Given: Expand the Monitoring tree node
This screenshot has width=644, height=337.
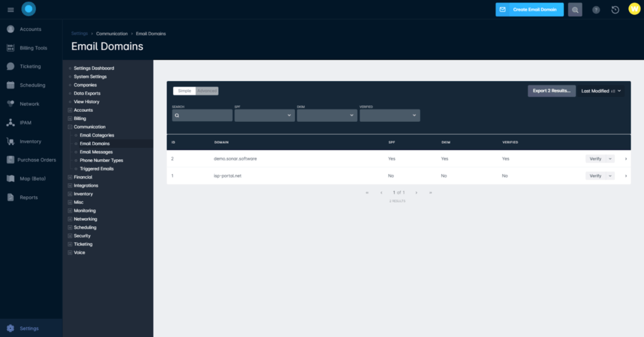Looking at the screenshot, I should click(70, 211).
